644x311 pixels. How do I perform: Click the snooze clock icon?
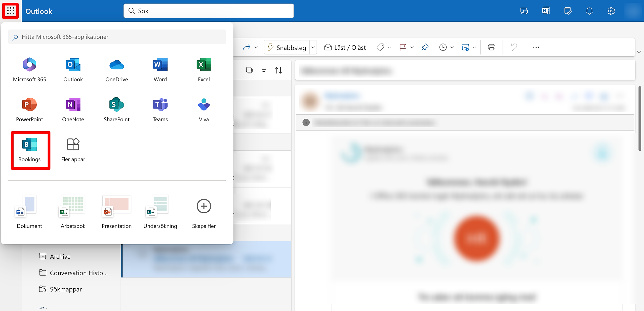click(x=443, y=47)
